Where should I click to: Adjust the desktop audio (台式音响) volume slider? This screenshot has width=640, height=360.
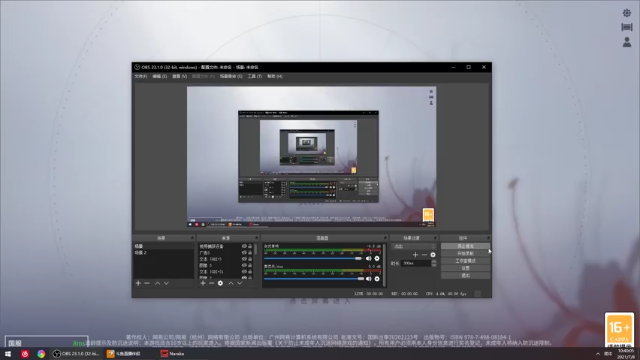313,258
